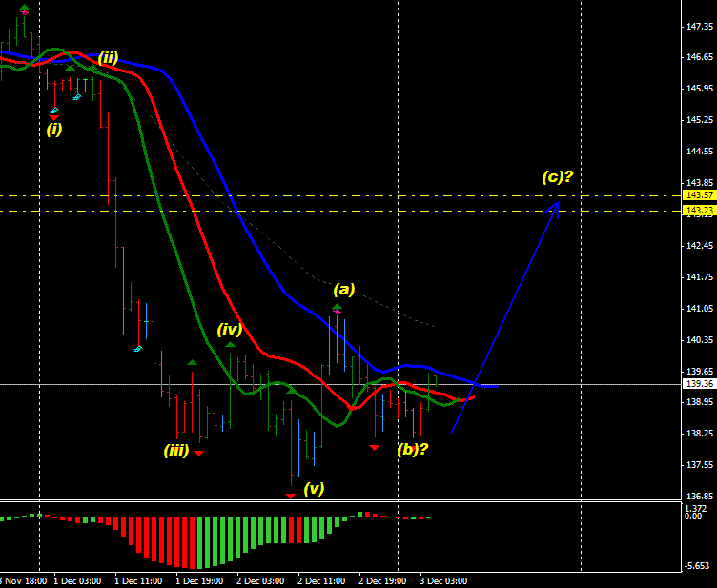
Task: Click the red down arrow left of (b)?
Action: coord(375,447)
